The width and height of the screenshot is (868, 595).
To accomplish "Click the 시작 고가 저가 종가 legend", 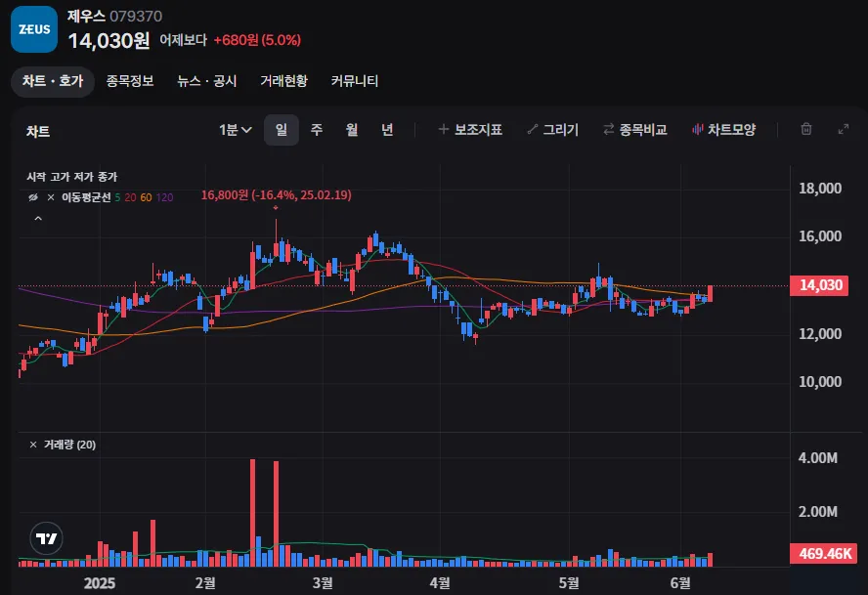I will tap(72, 177).
